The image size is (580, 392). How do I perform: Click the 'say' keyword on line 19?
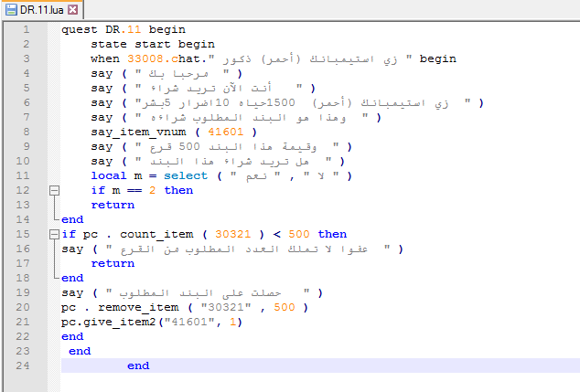pyautogui.click(x=72, y=293)
